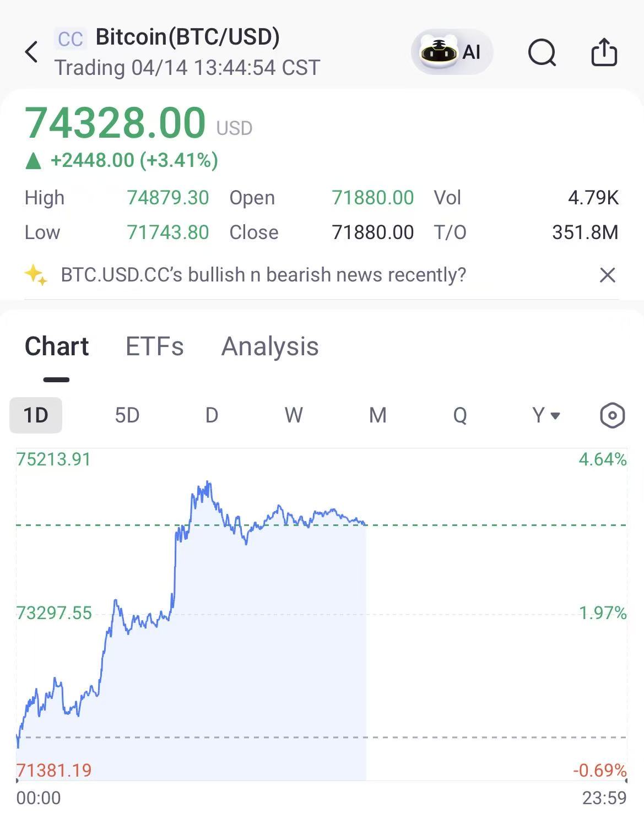This screenshot has height=813, width=644.
Task: Switch to the ETFs tab
Action: 154,346
